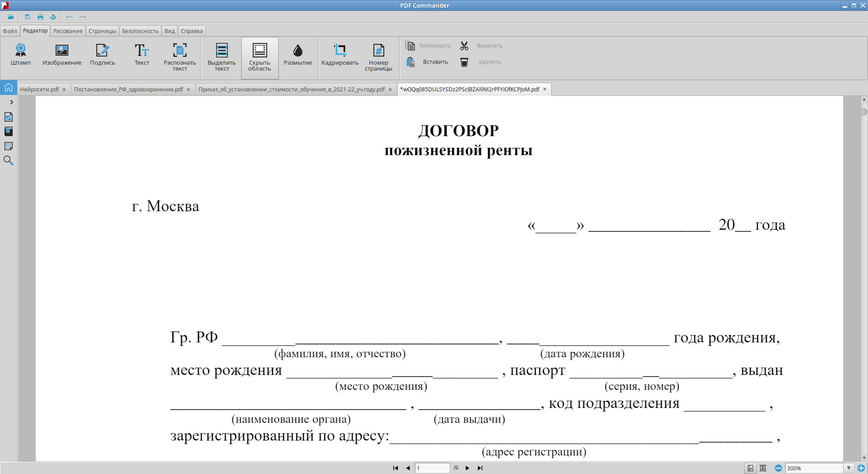Open bookmarks panel in sidebar
The height and width of the screenshot is (474, 868).
point(9,131)
